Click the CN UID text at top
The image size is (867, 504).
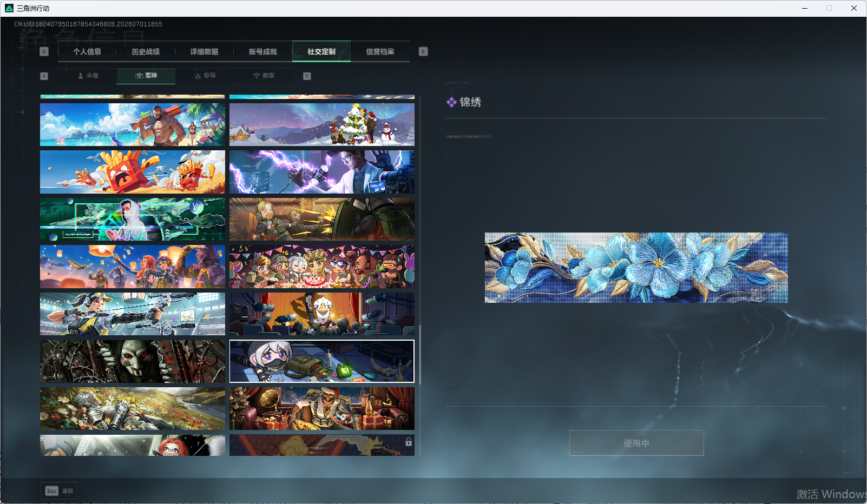pos(88,24)
